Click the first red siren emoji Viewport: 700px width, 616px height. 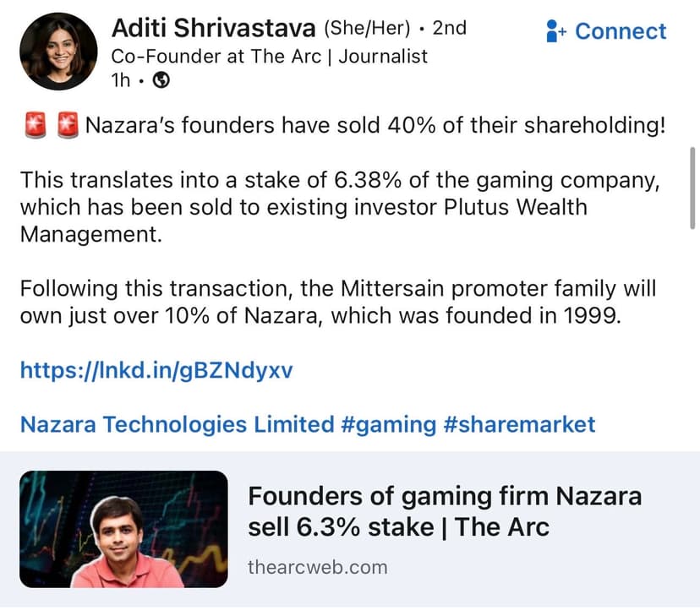coord(34,128)
